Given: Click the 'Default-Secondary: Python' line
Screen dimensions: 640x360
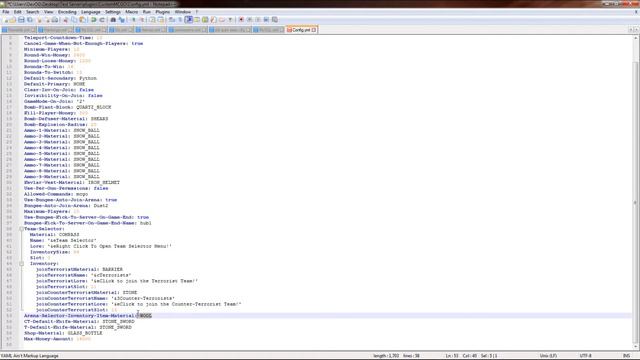Looking at the screenshot, I should 60,78.
